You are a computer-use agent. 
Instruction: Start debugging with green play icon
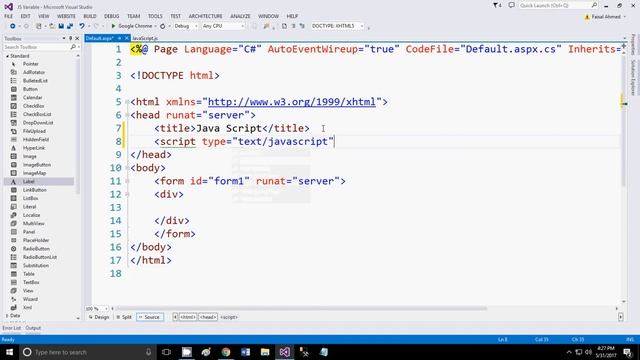pos(113,26)
